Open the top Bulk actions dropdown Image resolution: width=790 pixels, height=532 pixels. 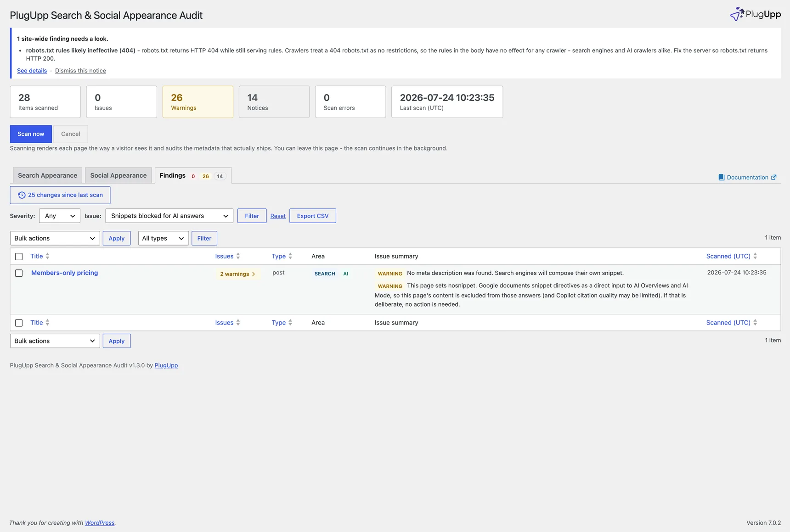[x=55, y=238]
